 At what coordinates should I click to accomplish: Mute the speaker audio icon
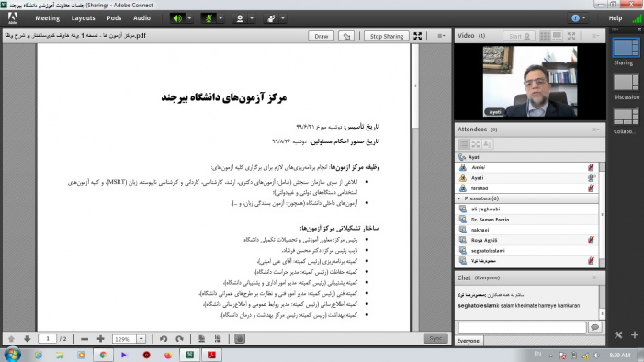tap(177, 18)
